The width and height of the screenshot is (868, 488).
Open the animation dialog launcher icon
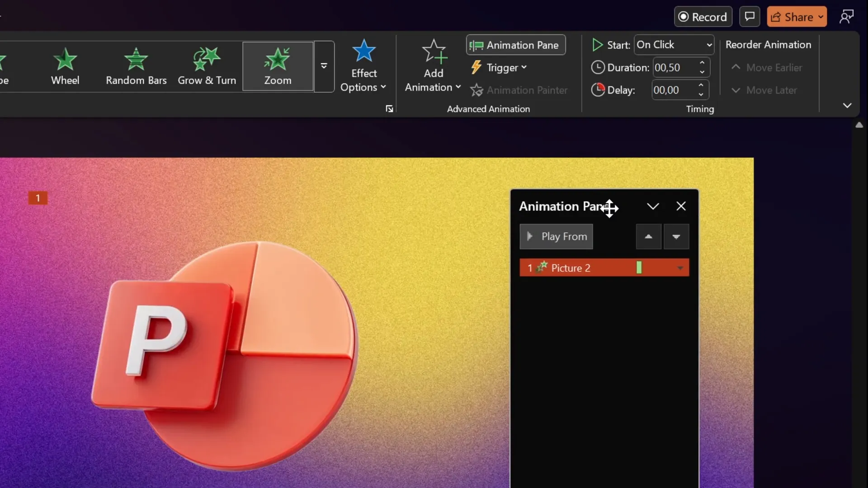pyautogui.click(x=389, y=109)
